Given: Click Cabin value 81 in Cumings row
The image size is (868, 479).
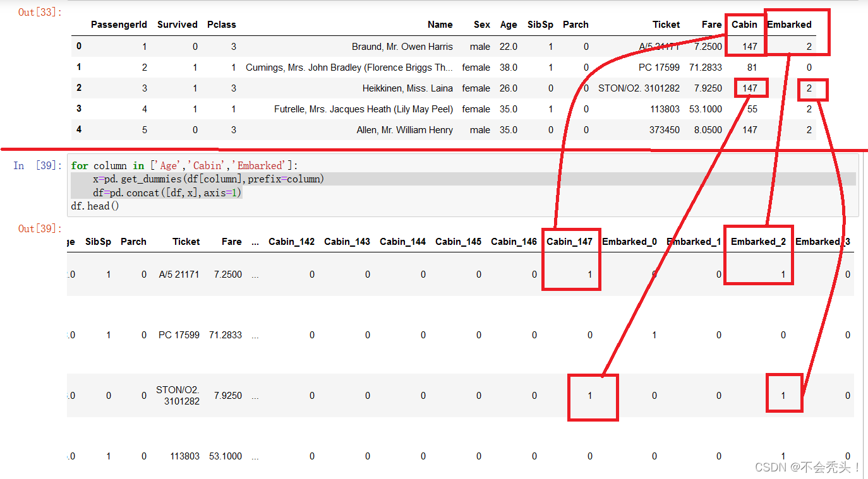Looking at the screenshot, I should pos(752,68).
